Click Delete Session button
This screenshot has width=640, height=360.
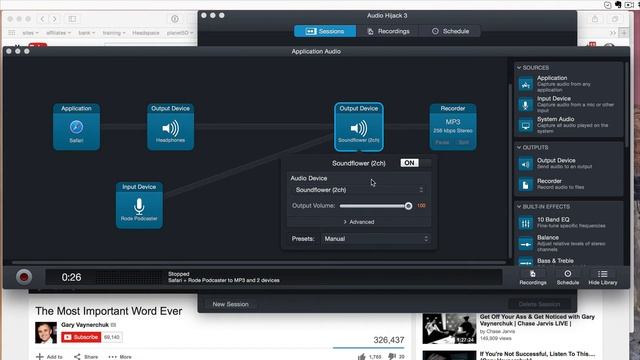(539, 304)
